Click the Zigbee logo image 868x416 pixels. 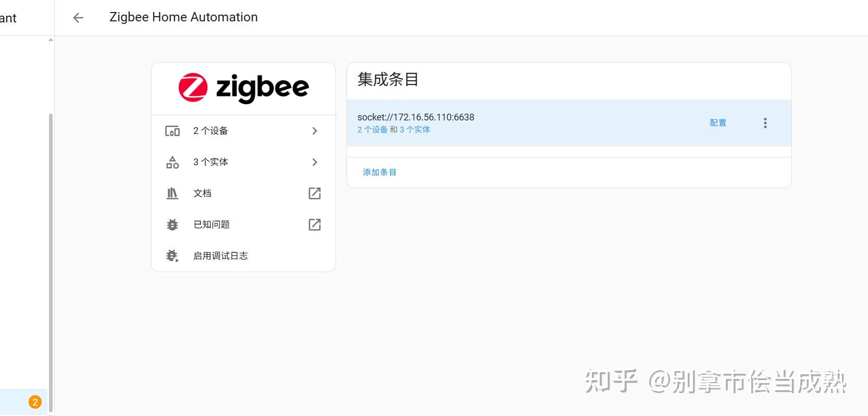coord(243,88)
